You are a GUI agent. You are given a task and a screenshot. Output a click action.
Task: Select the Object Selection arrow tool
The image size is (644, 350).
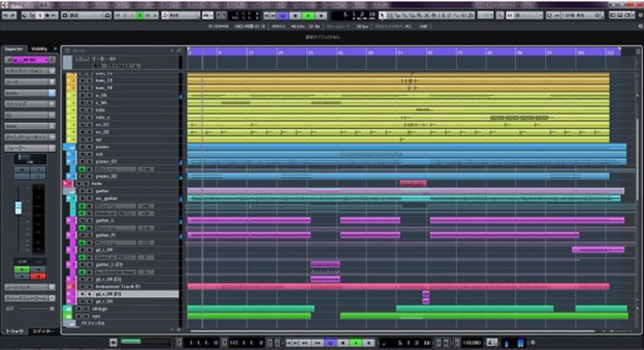[x=382, y=15]
